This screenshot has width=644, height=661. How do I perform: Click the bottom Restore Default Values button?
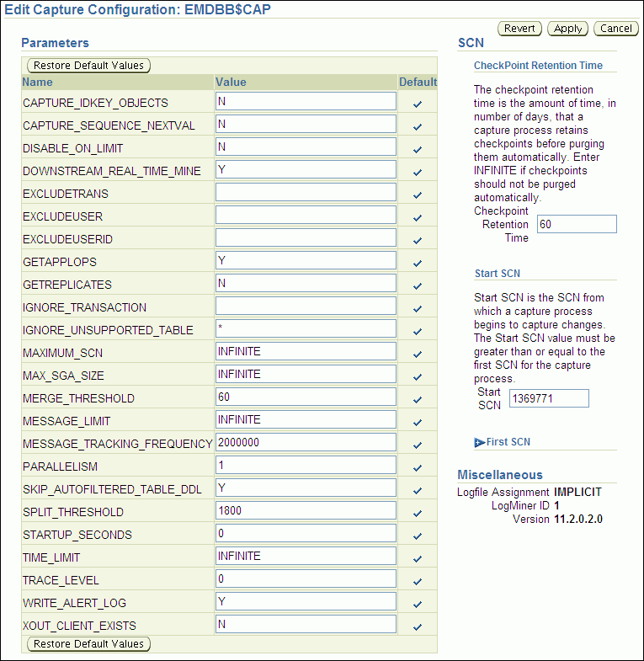click(89, 644)
